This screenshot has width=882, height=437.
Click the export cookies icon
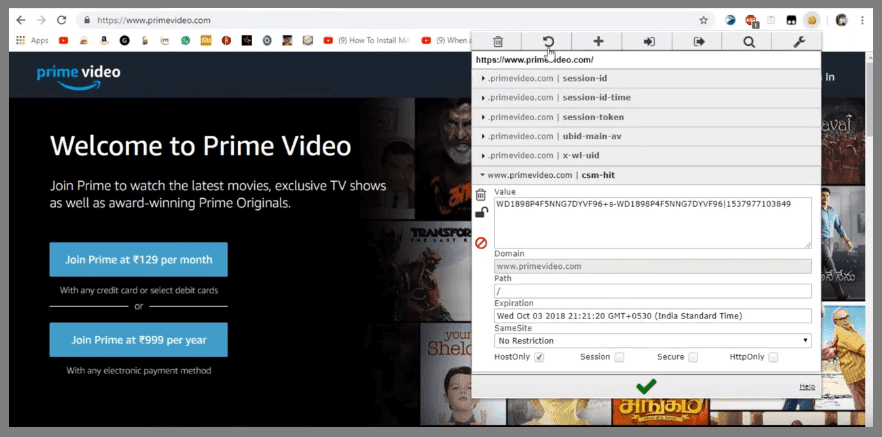(x=699, y=42)
